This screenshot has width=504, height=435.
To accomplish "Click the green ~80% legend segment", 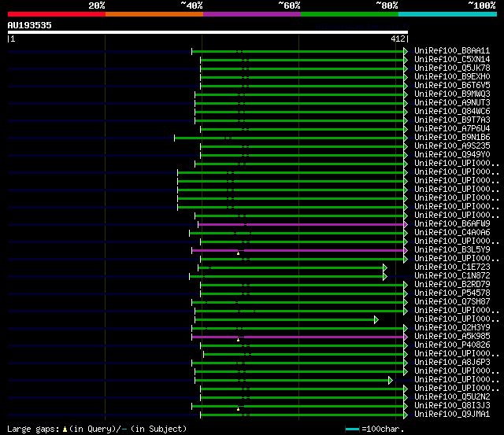I will point(350,14).
